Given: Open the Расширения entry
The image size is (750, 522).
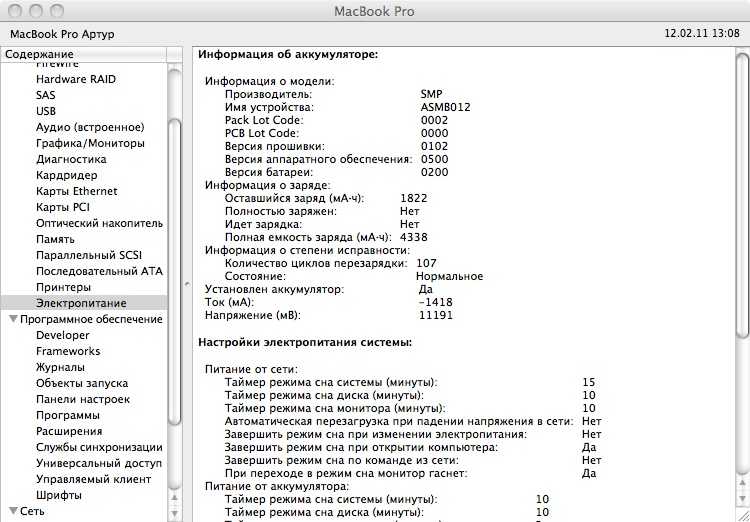Looking at the screenshot, I should 69,431.
